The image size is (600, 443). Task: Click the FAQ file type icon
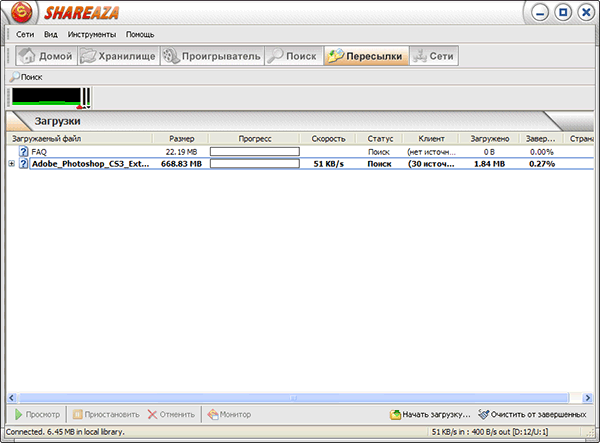click(24, 152)
